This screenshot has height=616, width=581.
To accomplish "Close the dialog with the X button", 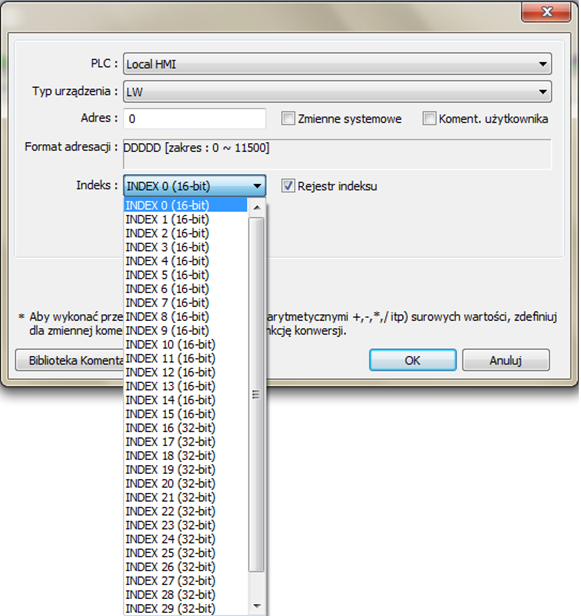I will [546, 11].
